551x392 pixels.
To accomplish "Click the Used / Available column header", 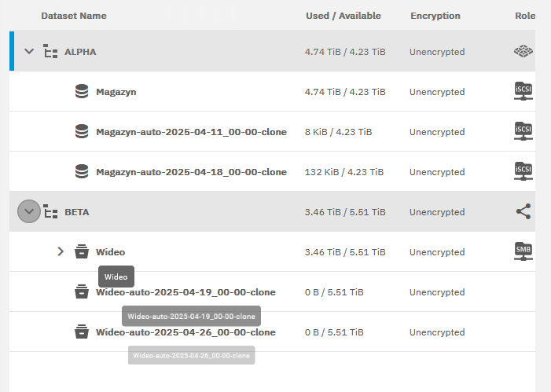I will click(343, 16).
